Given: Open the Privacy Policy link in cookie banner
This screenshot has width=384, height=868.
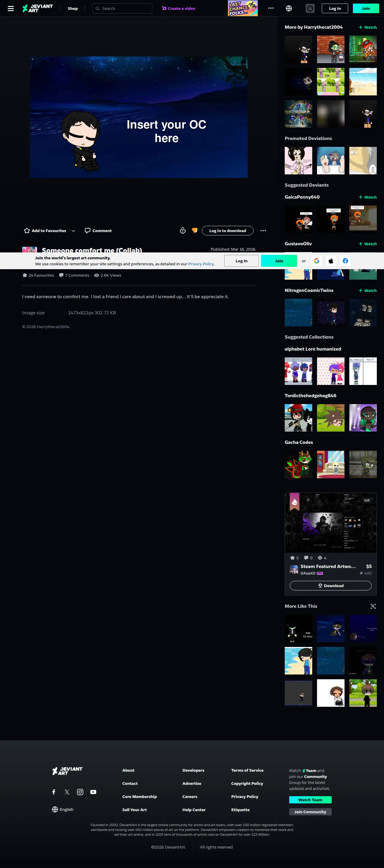Looking at the screenshot, I should 201,264.
